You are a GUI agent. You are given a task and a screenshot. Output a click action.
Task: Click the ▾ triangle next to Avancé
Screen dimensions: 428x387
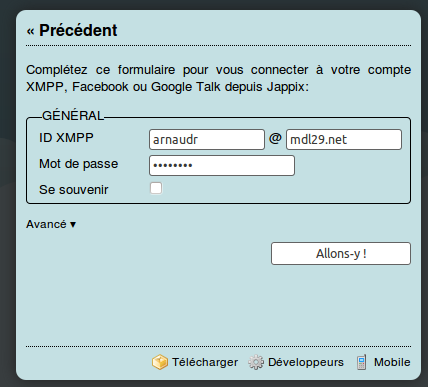(x=73, y=225)
